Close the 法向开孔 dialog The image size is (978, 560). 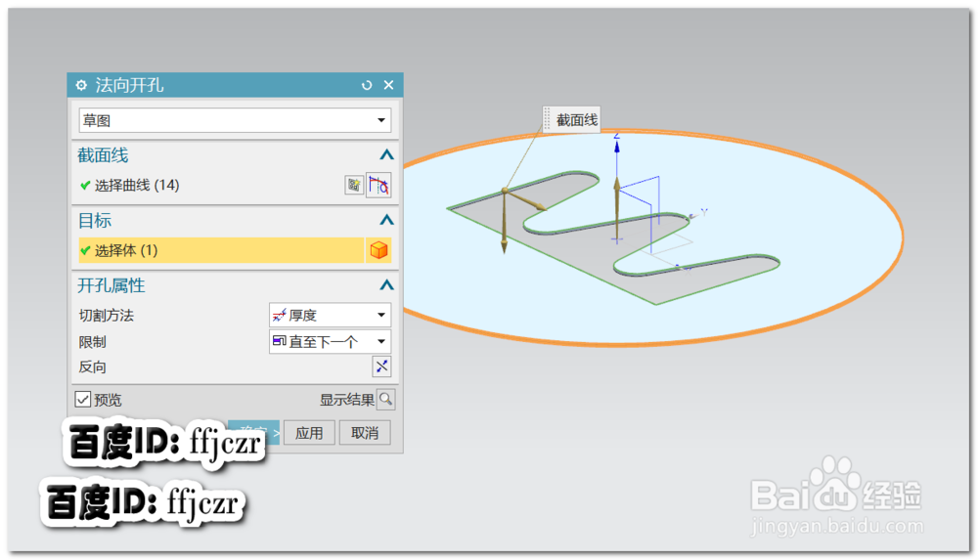pos(388,85)
